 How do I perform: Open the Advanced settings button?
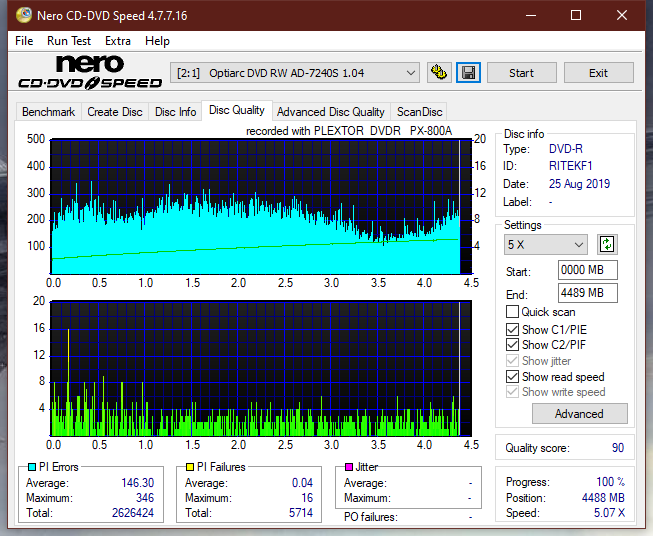click(579, 414)
